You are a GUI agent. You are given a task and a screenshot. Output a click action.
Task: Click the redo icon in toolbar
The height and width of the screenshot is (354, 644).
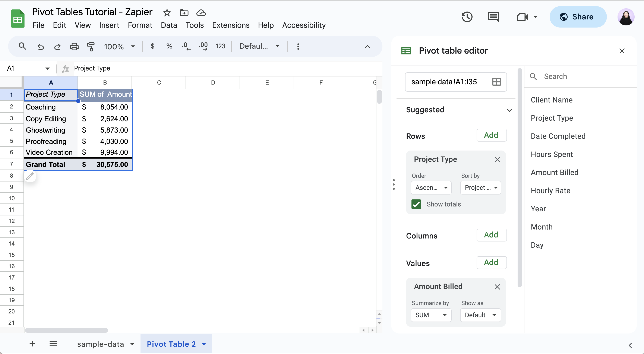[57, 46]
